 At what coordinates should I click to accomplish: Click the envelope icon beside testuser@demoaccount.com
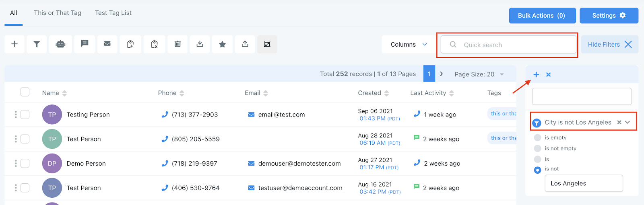coord(251,188)
